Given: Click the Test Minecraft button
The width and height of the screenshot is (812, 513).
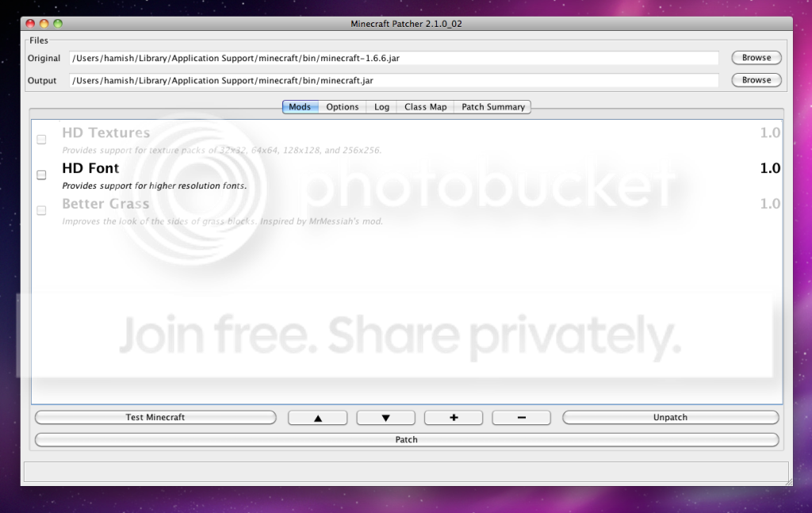Looking at the screenshot, I should [x=155, y=417].
